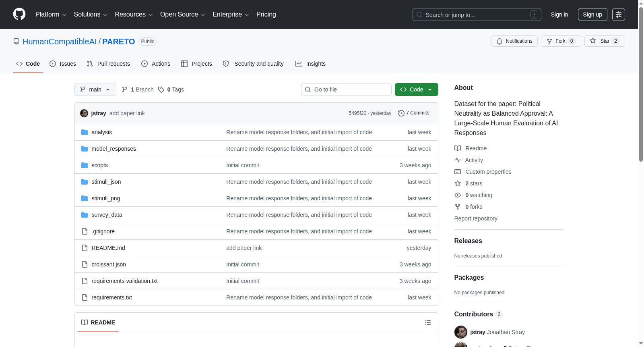Screen dimensions: 644x347
Task: Click the README outline list icon
Action: (x=428, y=322)
